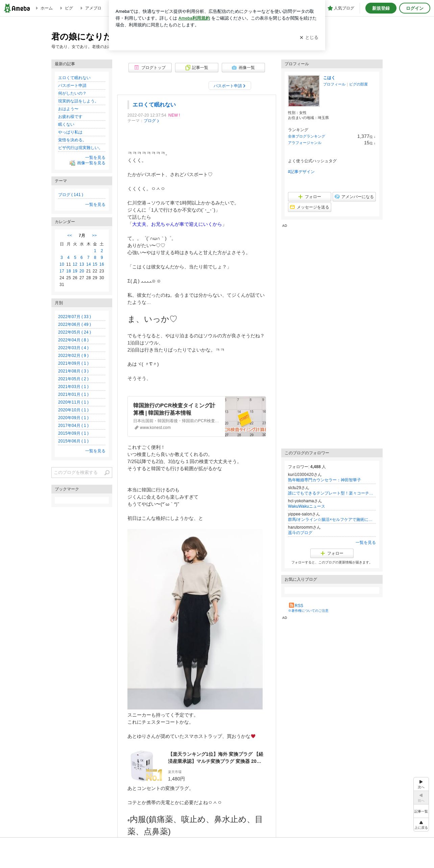Click the outfit photo in article

(x=195, y=619)
